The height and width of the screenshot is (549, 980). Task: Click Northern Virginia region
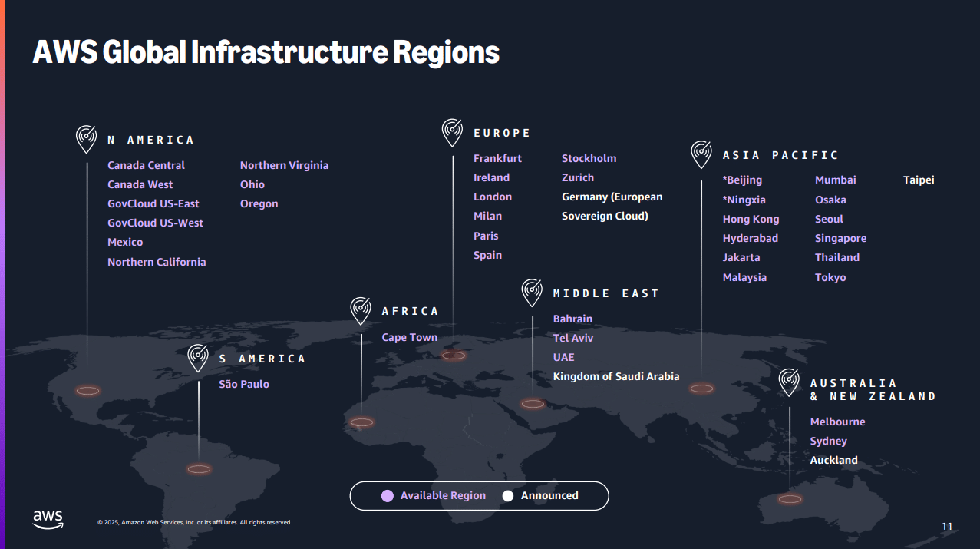[x=284, y=165]
